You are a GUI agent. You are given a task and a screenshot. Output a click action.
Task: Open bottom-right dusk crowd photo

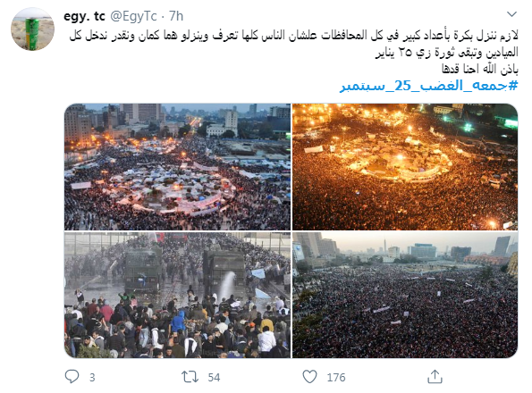tap(405, 295)
